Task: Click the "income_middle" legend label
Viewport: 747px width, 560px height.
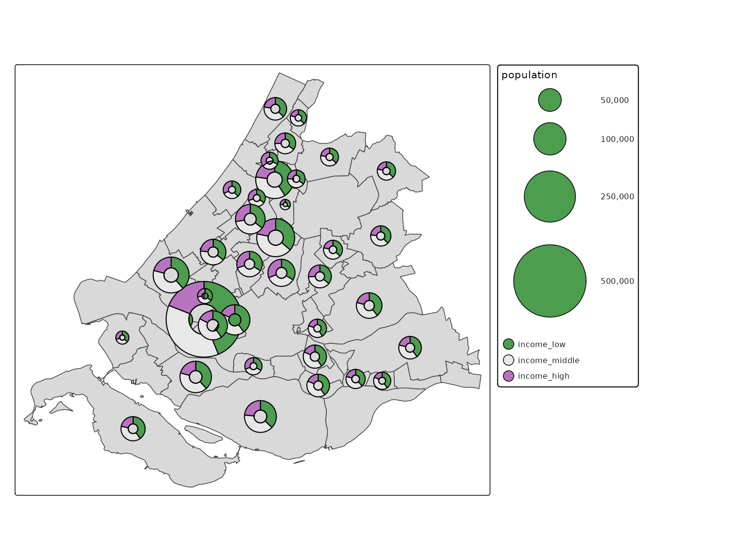Action: coord(549,361)
